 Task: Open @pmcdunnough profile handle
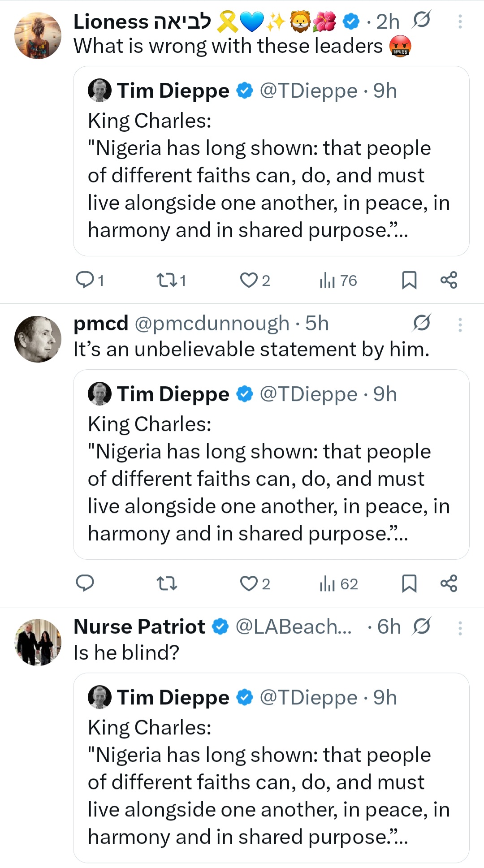click(212, 324)
